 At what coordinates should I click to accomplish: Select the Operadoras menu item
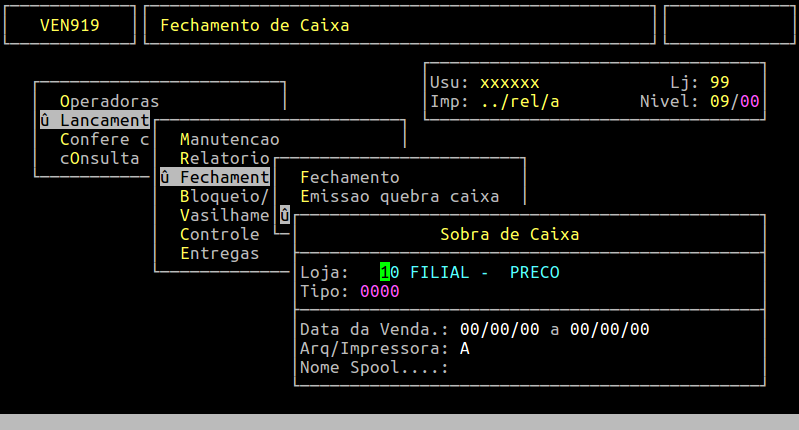(109, 101)
